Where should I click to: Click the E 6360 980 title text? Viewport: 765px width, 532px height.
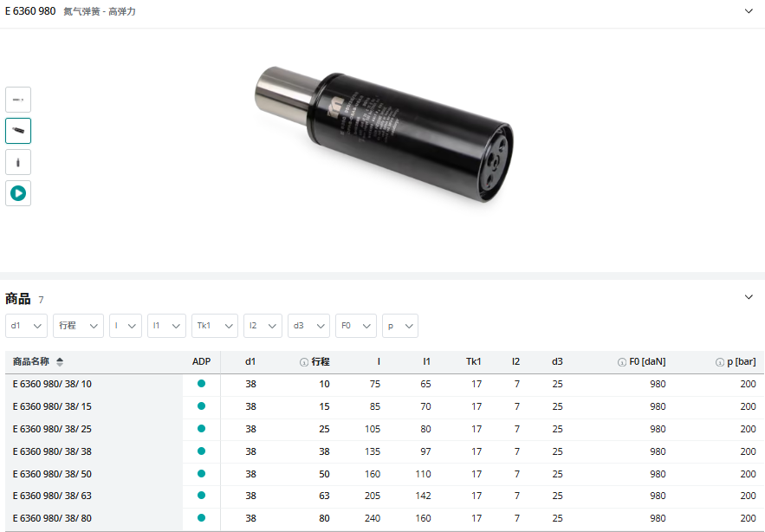click(30, 10)
